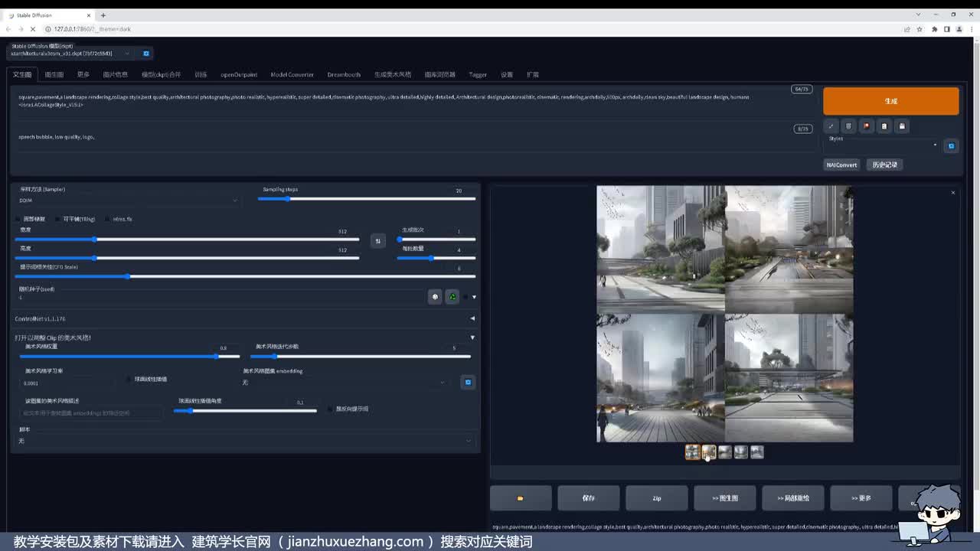Click the Sampling steps slider
980x551 pixels.
click(366, 199)
